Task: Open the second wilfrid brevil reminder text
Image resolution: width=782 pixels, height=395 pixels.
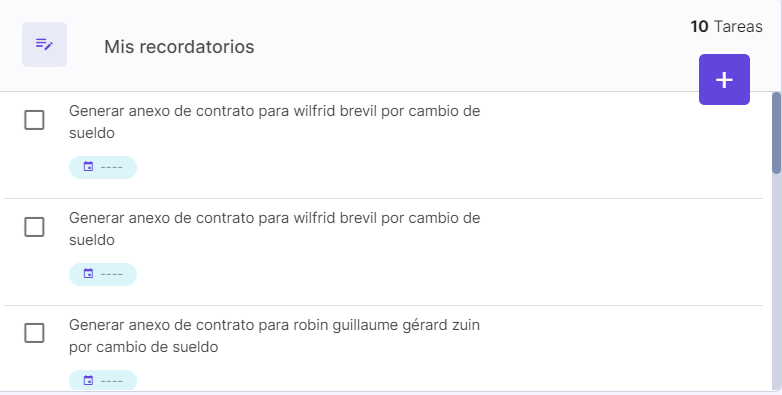Action: click(x=274, y=229)
